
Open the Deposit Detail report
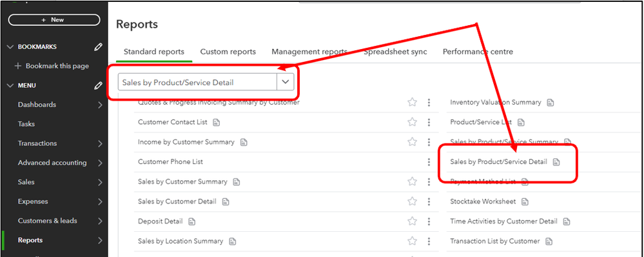click(x=160, y=221)
